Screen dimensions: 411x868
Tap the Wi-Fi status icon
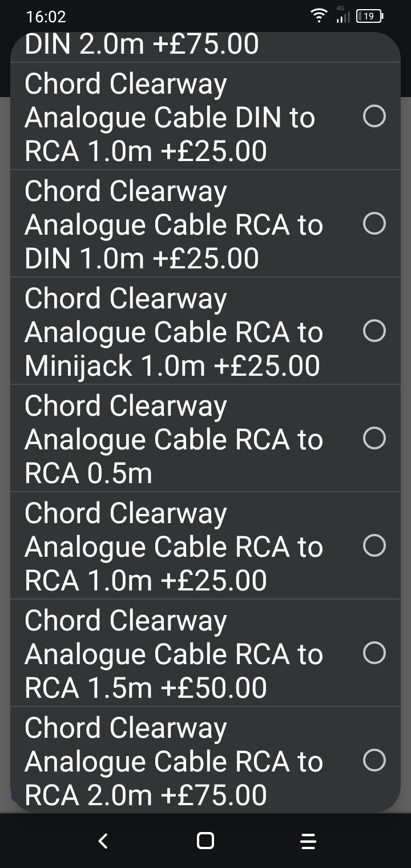pyautogui.click(x=319, y=17)
